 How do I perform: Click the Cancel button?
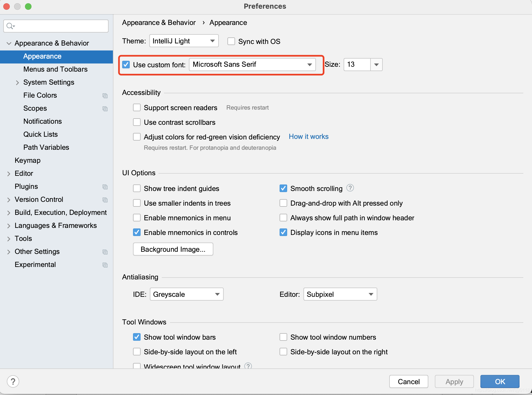click(x=409, y=381)
